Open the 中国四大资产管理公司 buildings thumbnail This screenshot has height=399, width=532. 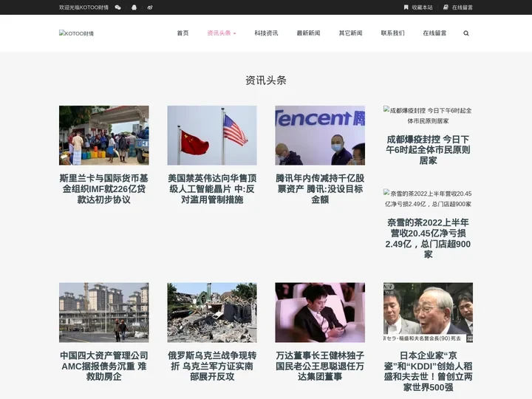tap(104, 313)
